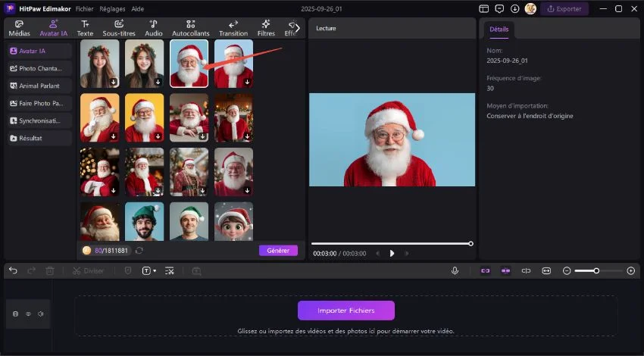
Task: Select the Santa on yellow background shushing
Action: 100,118
